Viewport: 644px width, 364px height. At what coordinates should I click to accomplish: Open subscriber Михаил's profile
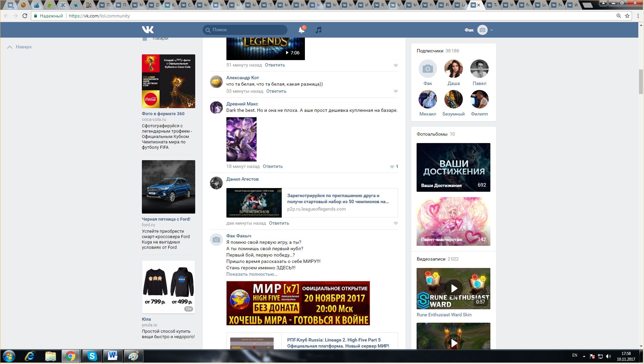click(428, 99)
